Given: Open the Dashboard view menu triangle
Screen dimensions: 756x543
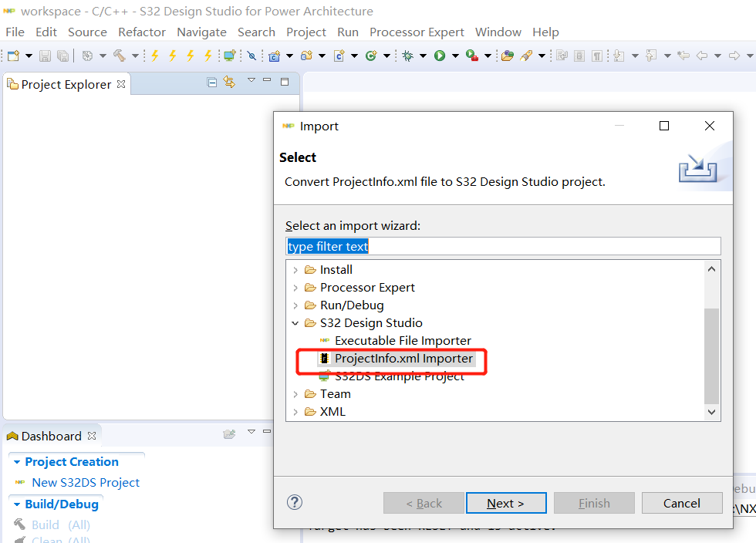Looking at the screenshot, I should click(251, 432).
